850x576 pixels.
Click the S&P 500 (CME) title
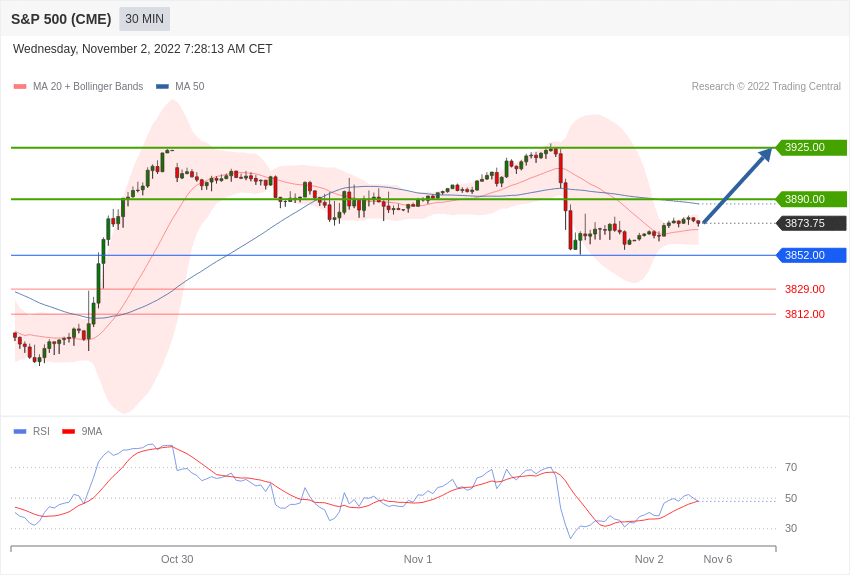pyautogui.click(x=61, y=19)
